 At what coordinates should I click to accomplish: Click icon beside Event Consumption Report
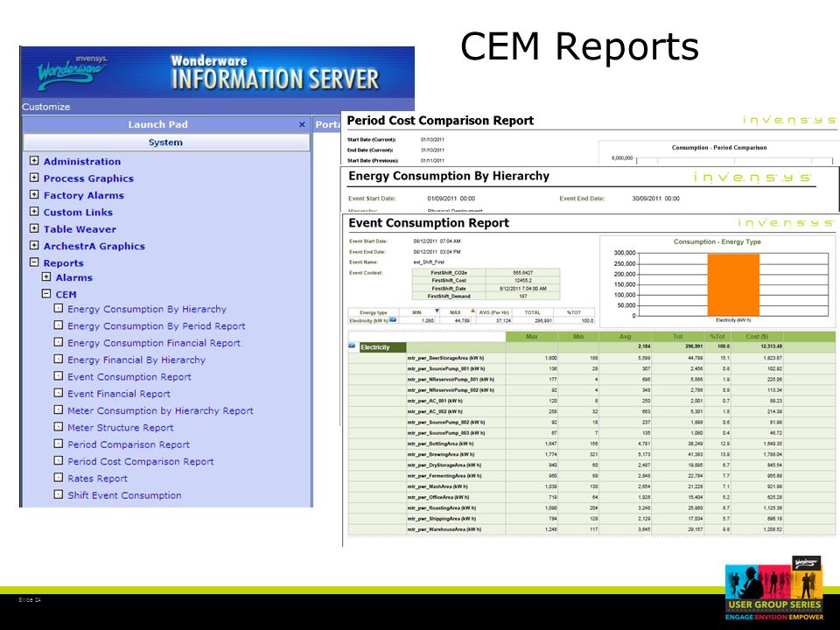point(59,376)
